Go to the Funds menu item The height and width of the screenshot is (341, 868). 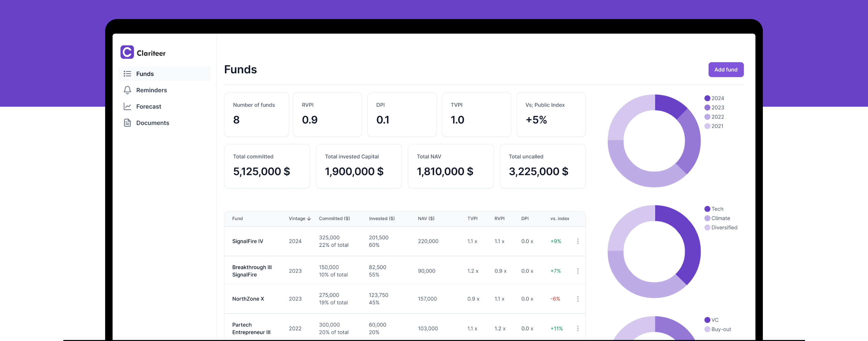coord(164,74)
